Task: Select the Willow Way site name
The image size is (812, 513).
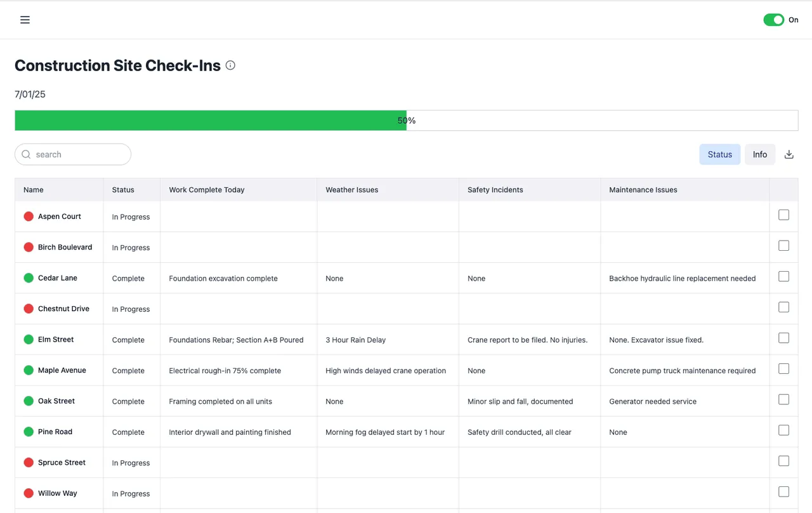Action: click(58, 493)
